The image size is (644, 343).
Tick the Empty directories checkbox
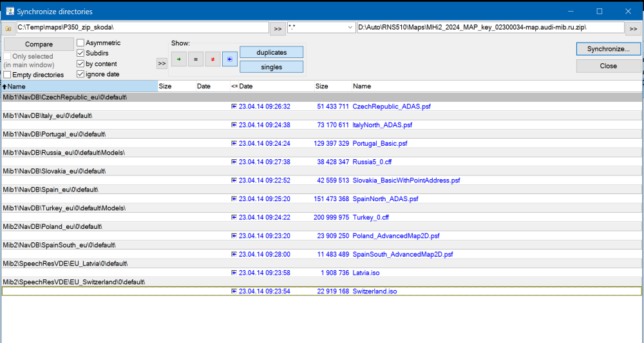tap(7, 75)
